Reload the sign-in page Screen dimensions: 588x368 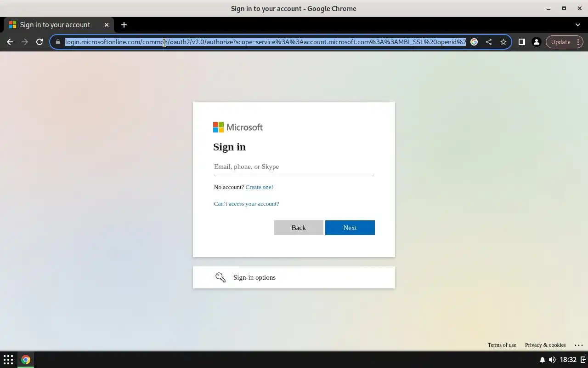pos(40,42)
